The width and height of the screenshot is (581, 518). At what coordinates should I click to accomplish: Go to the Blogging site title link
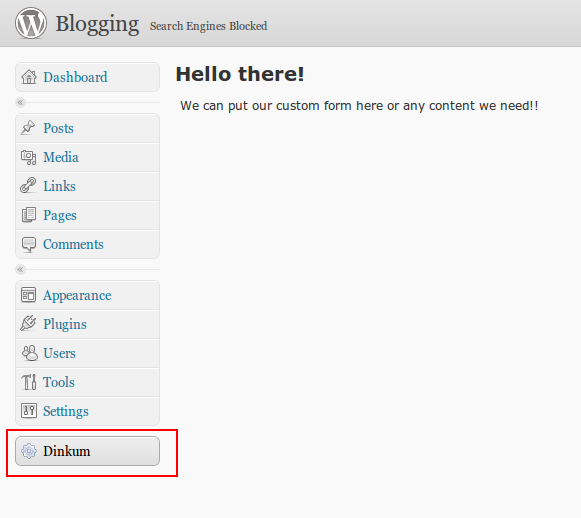pos(97,24)
